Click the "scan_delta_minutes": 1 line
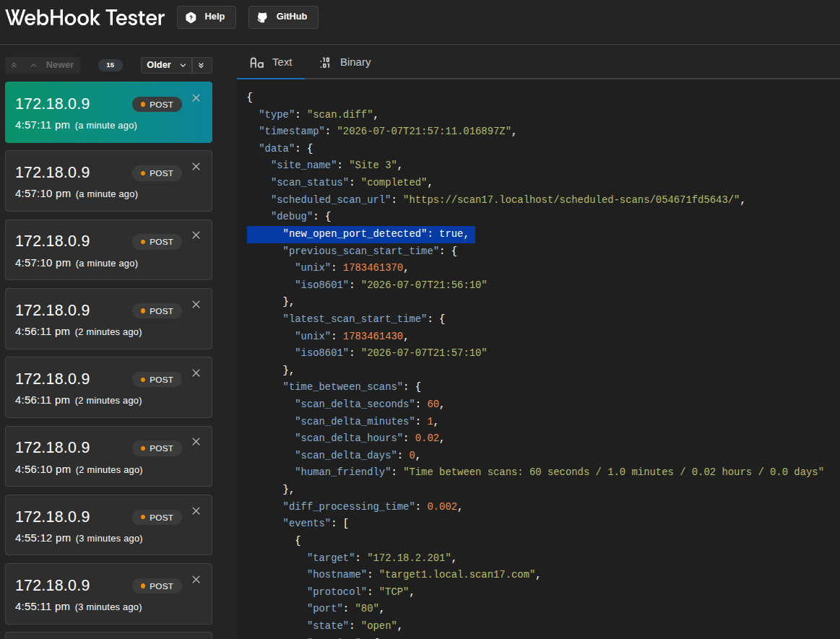 pyautogui.click(x=366, y=421)
